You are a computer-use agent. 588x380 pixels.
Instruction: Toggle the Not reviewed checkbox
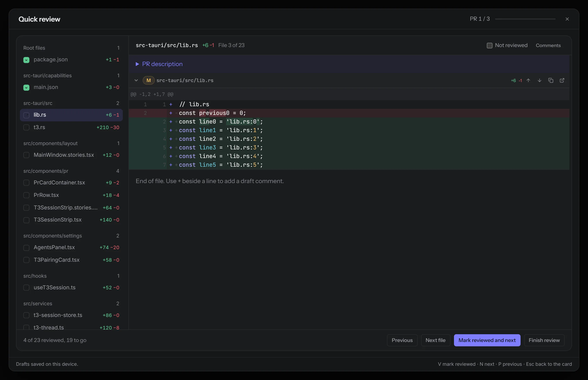coord(489,45)
